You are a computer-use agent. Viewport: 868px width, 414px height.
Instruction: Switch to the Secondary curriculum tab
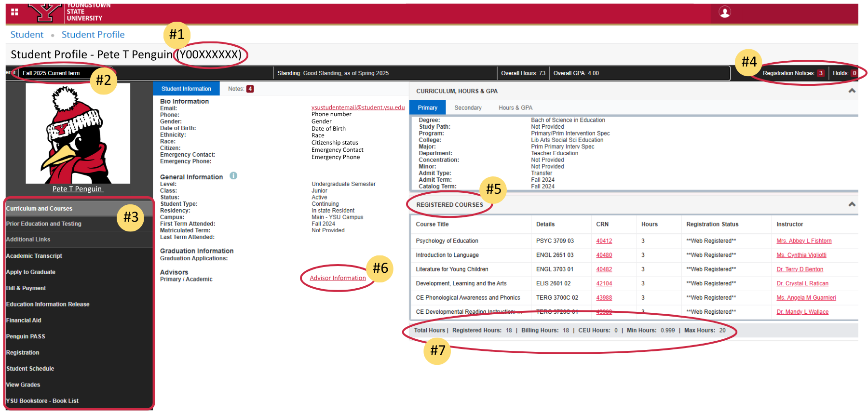(468, 108)
